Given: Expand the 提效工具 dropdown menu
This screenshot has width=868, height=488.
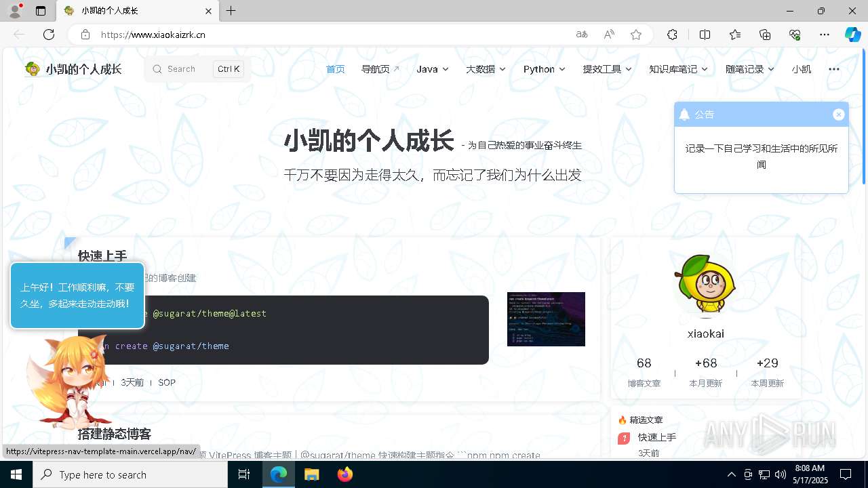Looking at the screenshot, I should 607,69.
